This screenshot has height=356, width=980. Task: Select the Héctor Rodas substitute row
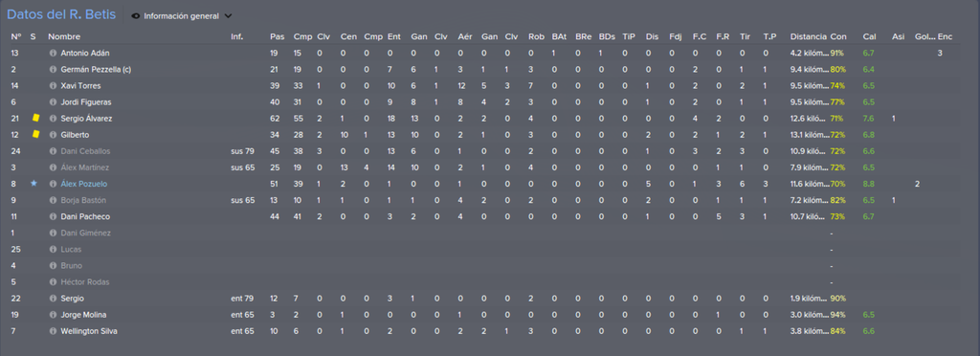pos(490,281)
